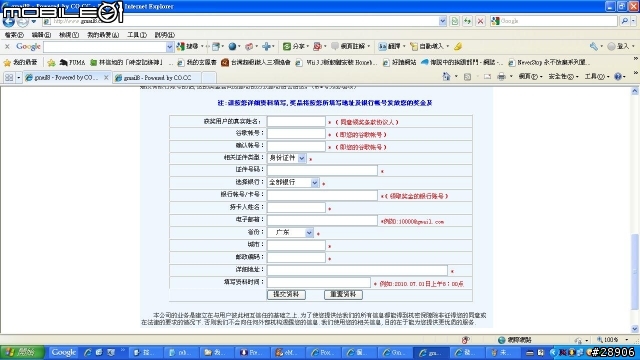Click the bank account/card number input field
This screenshot has width=640, height=360.
click(x=322, y=196)
